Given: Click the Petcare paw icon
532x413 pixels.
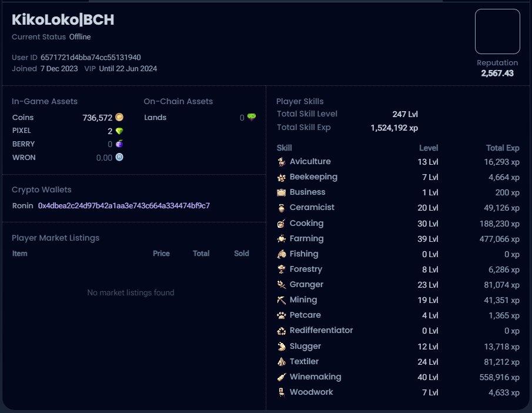Looking at the screenshot, I should (x=281, y=315).
